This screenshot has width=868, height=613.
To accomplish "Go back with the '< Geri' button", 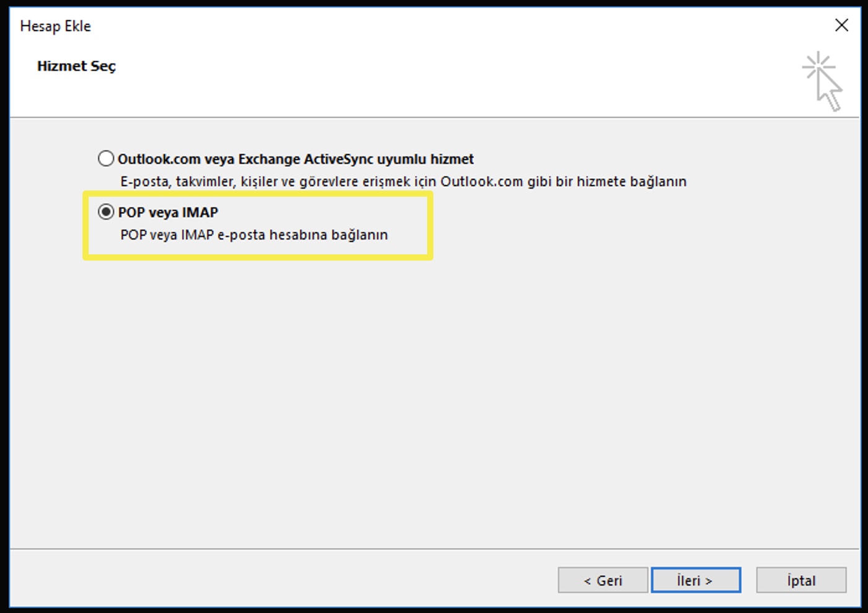I will (x=603, y=581).
